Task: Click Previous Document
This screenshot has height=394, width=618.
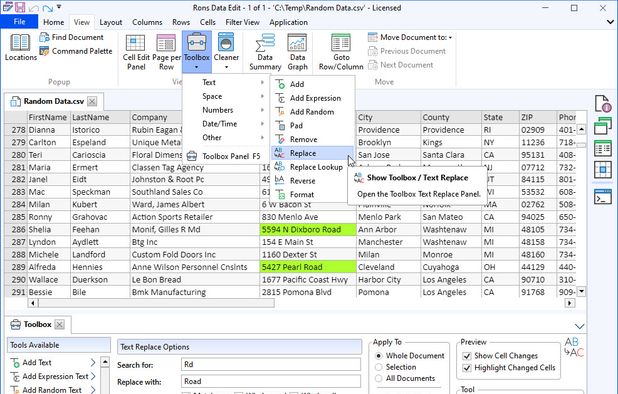Action: pyautogui.click(x=407, y=51)
